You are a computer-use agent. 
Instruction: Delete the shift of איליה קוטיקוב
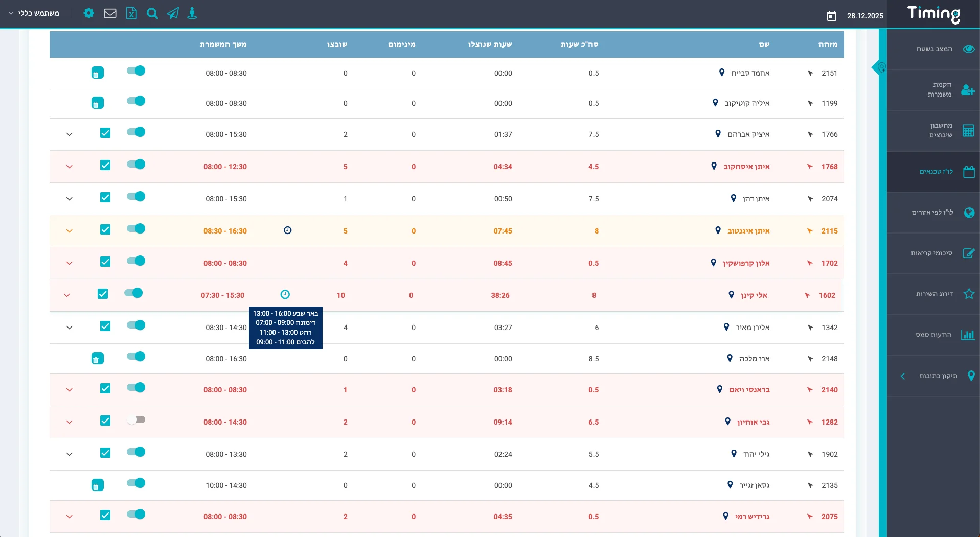(x=97, y=103)
